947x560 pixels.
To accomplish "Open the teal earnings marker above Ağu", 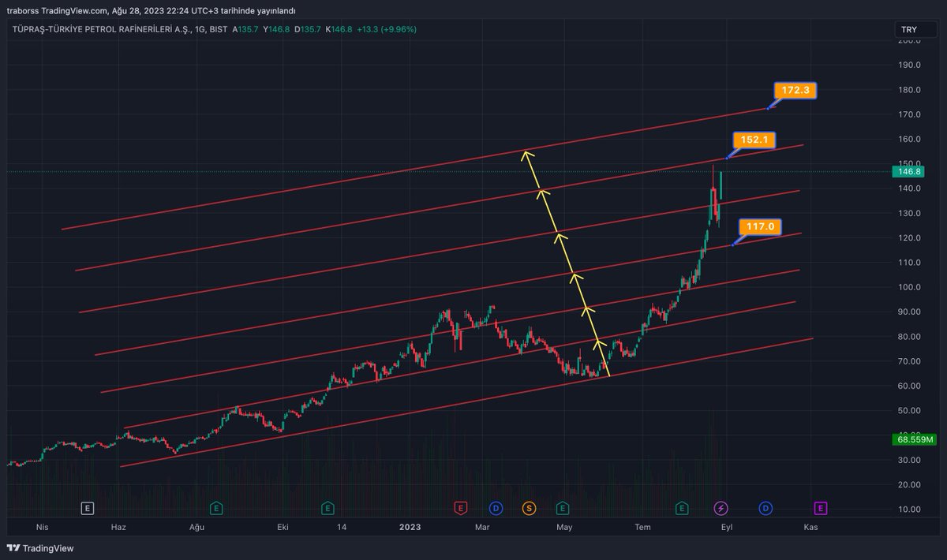I will click(x=216, y=509).
